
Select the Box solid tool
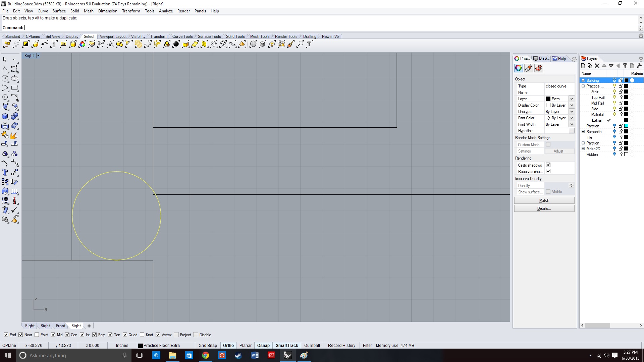pyautogui.click(x=5, y=116)
